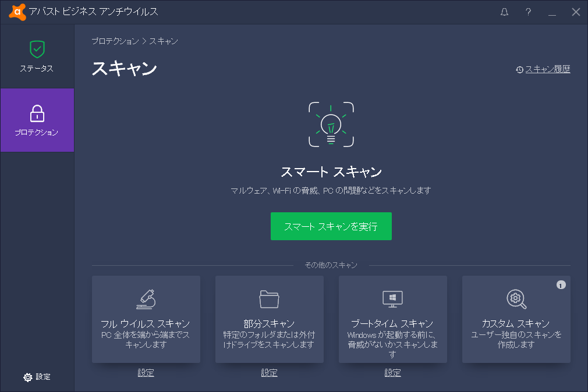The height and width of the screenshot is (392, 588).
Task: Click the folder icon for partial scan
Action: click(269, 299)
